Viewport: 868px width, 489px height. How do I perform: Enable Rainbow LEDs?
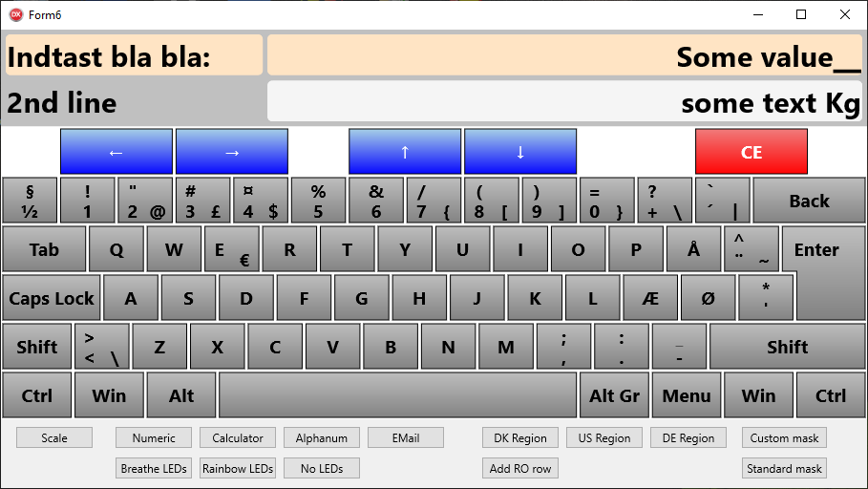tap(238, 468)
